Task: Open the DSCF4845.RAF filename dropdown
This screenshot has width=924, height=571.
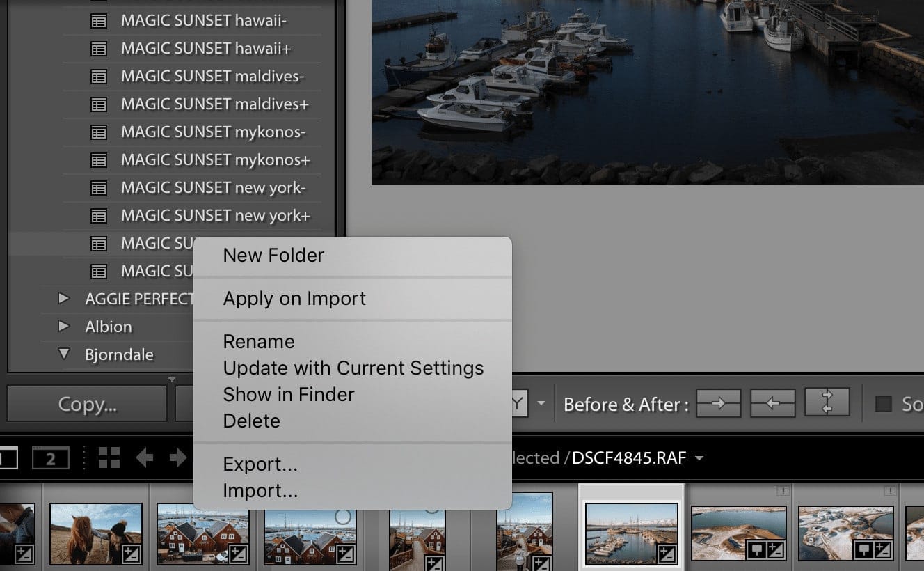Action: [699, 458]
